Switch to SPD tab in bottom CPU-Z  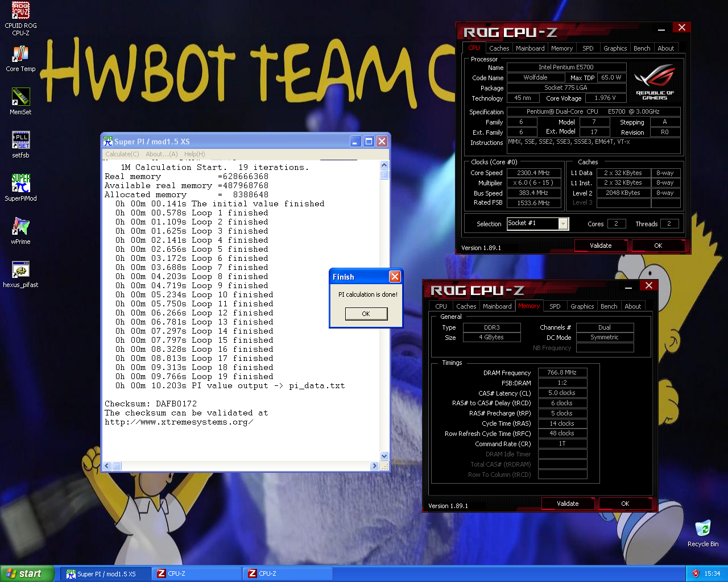point(555,306)
